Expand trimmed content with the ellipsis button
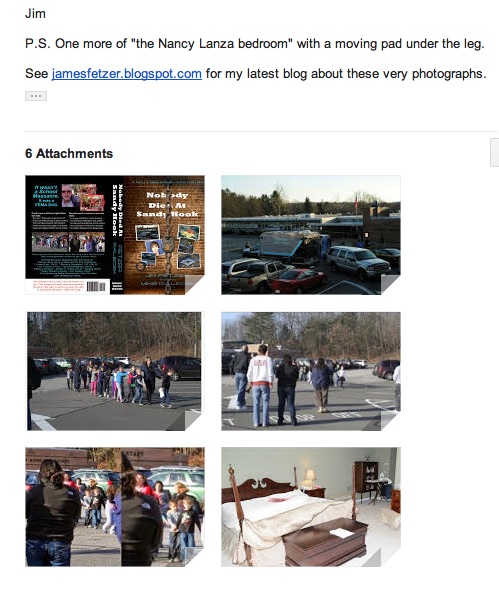Screen dimensions: 499x592 (36, 96)
